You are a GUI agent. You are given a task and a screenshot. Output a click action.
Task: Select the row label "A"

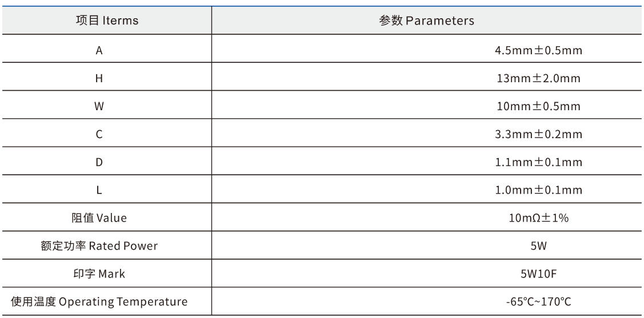(x=99, y=50)
